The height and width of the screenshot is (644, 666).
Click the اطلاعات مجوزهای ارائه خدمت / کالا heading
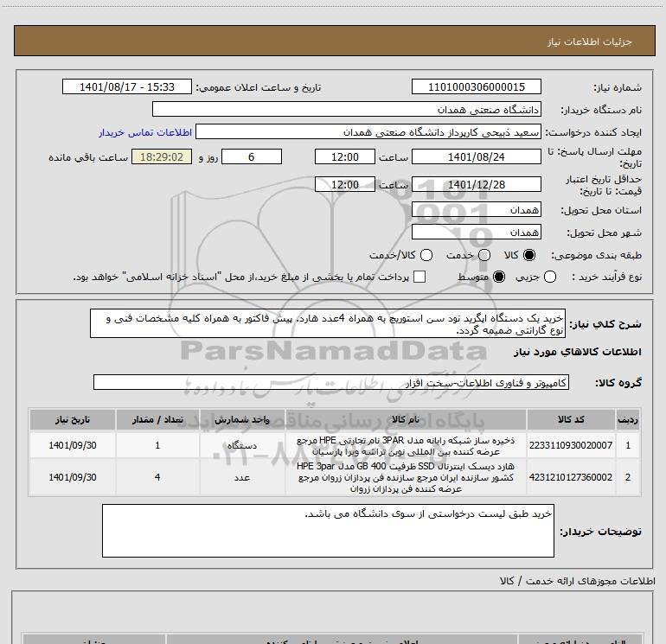577,581
